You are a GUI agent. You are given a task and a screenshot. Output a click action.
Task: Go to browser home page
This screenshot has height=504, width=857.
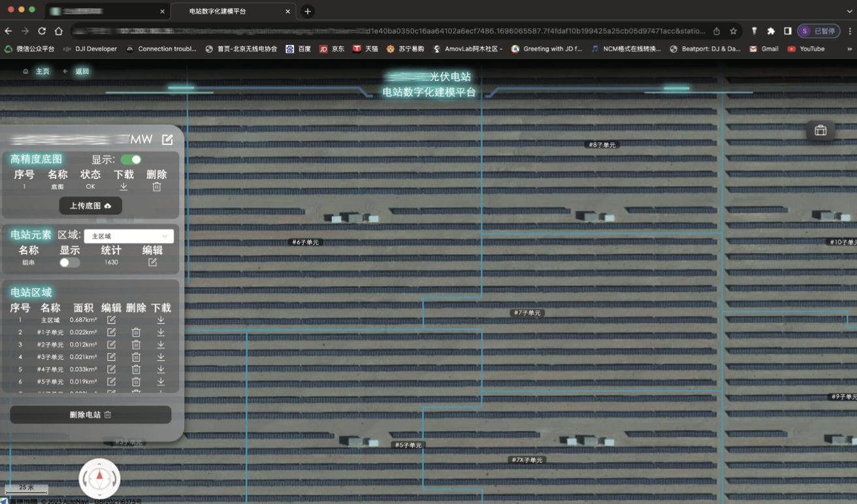click(59, 31)
